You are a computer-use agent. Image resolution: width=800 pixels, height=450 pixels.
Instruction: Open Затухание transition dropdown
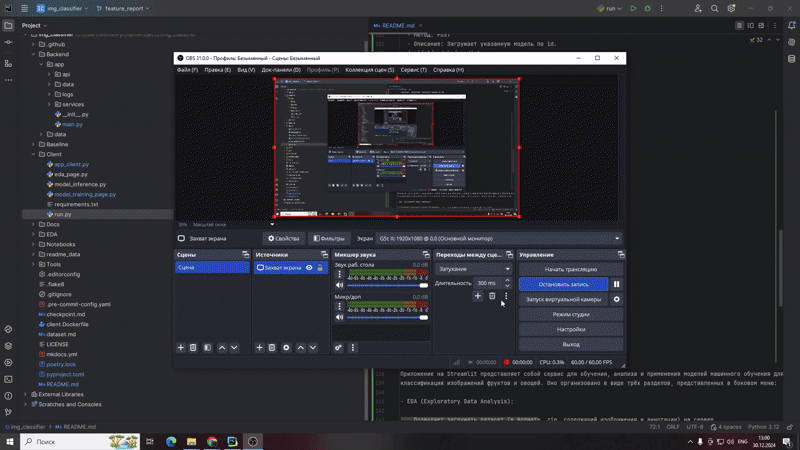pos(473,269)
